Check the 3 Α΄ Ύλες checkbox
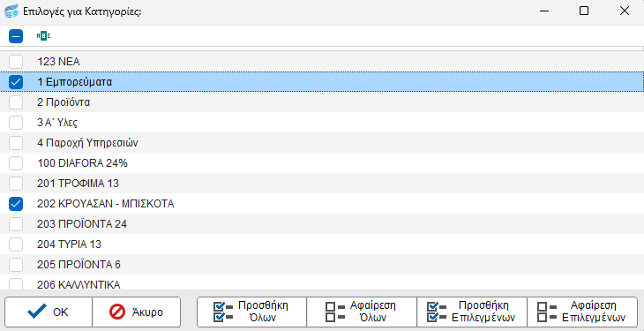644x331 pixels. pos(16,123)
